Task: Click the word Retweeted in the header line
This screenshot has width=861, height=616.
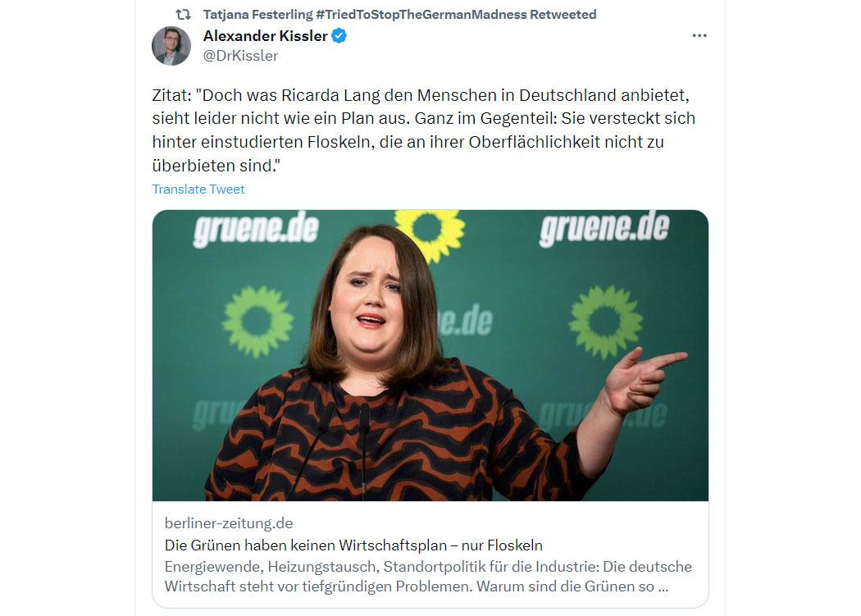Action: 563,14
